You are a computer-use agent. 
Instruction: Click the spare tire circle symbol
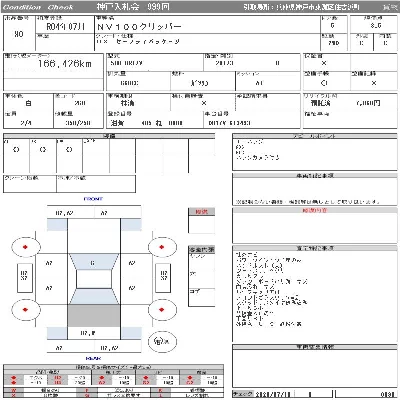point(162,341)
